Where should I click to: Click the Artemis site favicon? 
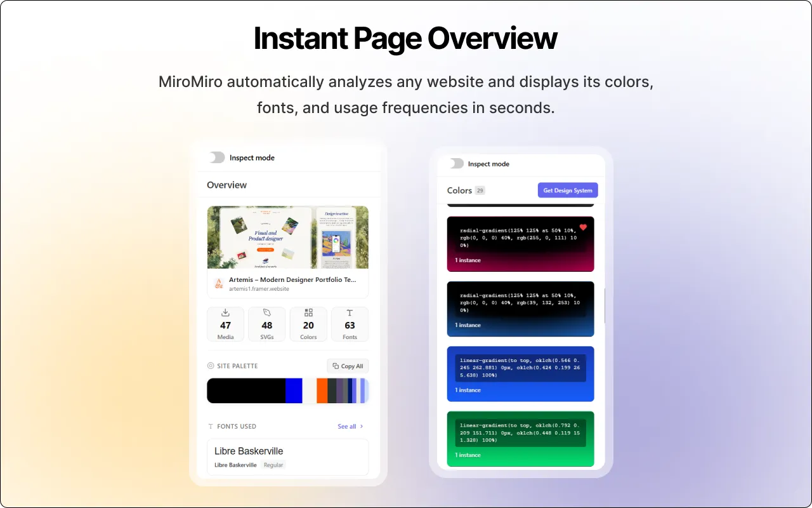[219, 284]
